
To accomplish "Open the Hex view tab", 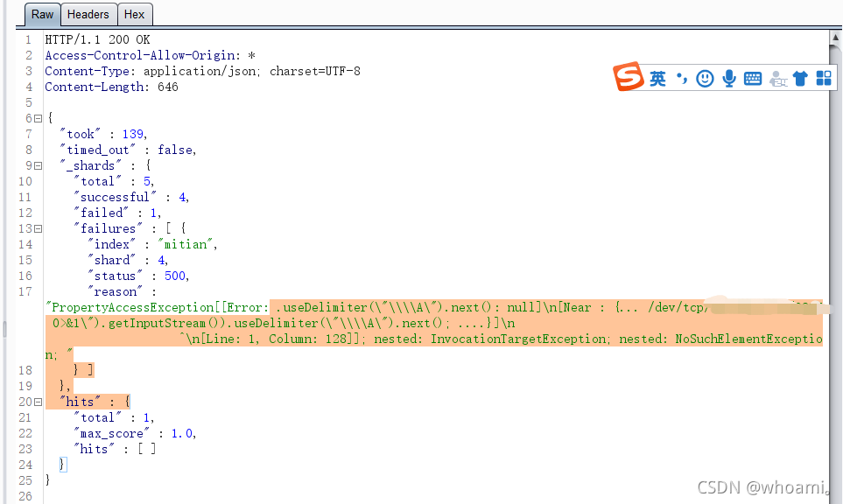I will (135, 14).
